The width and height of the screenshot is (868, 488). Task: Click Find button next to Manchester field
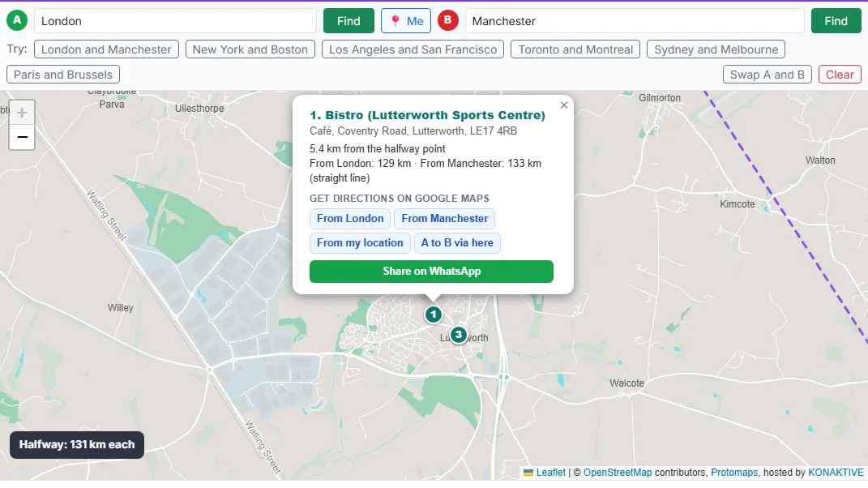pyautogui.click(x=836, y=21)
